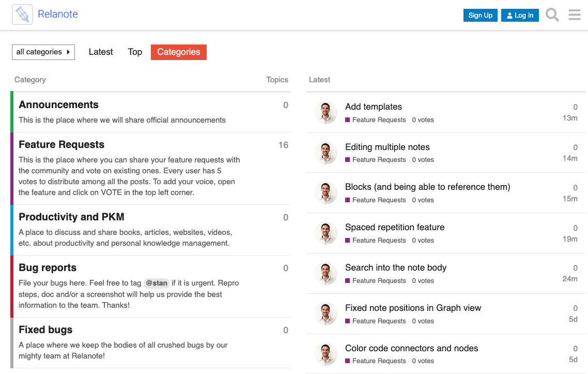The width and height of the screenshot is (588, 374).
Task: Click the 15m timestamp on Blocks topic
Action: click(x=569, y=199)
